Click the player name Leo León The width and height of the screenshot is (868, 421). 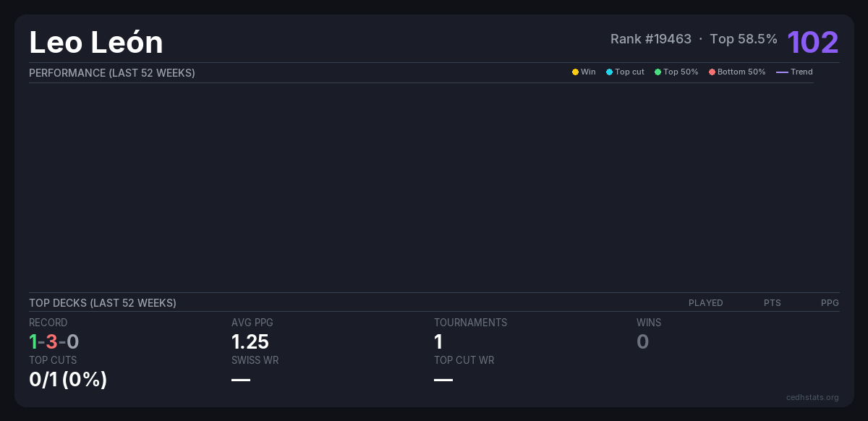point(96,43)
